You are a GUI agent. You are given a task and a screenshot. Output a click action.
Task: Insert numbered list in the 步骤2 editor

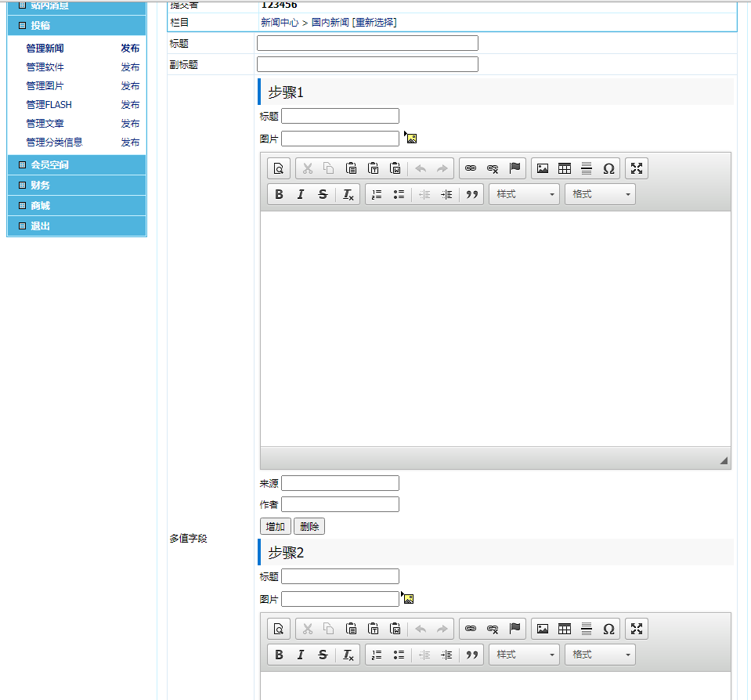(377, 655)
